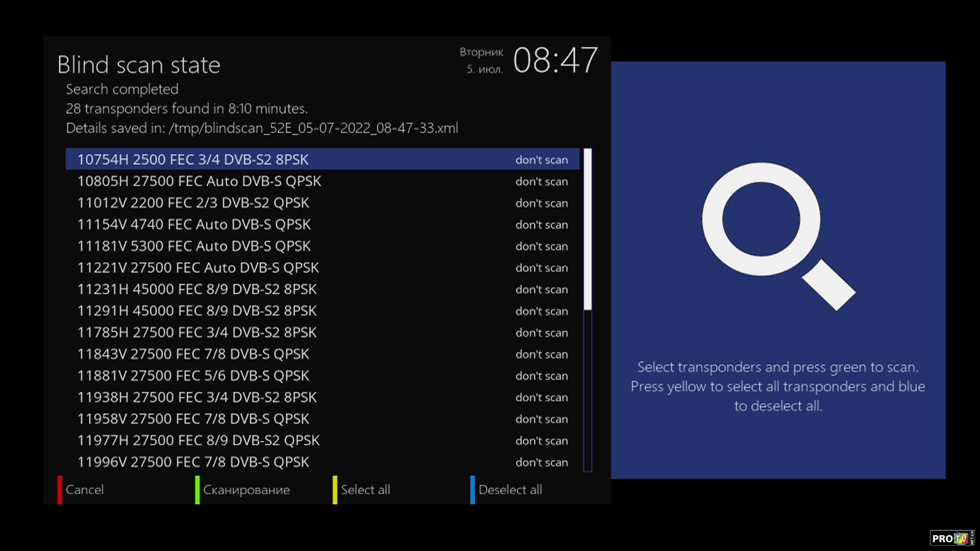Click the 08:47 clock display
Image resolution: width=980 pixels, height=551 pixels.
click(555, 60)
